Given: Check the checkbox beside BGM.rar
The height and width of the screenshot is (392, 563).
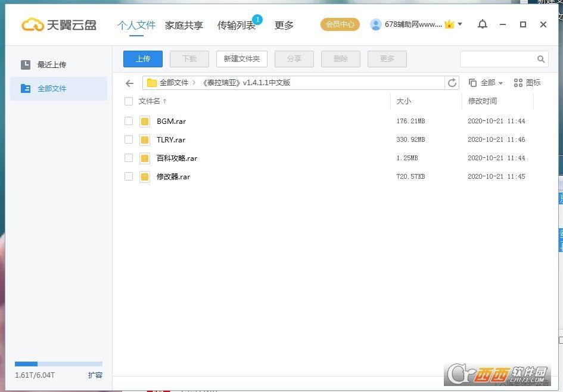Looking at the screenshot, I should click(129, 121).
